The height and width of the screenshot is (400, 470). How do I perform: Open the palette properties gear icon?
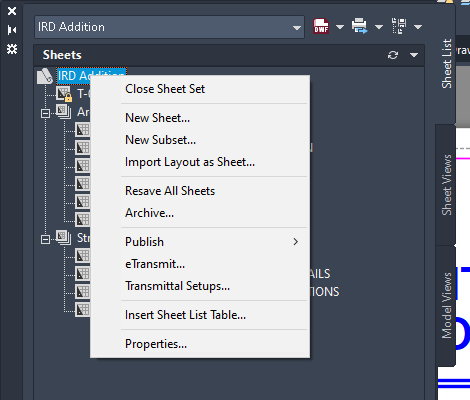12,49
